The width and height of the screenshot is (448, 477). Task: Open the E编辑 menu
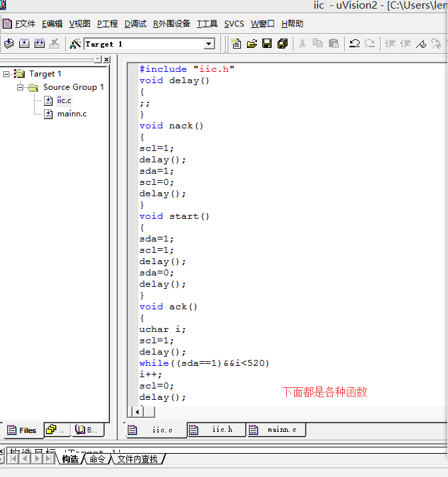coord(52,24)
